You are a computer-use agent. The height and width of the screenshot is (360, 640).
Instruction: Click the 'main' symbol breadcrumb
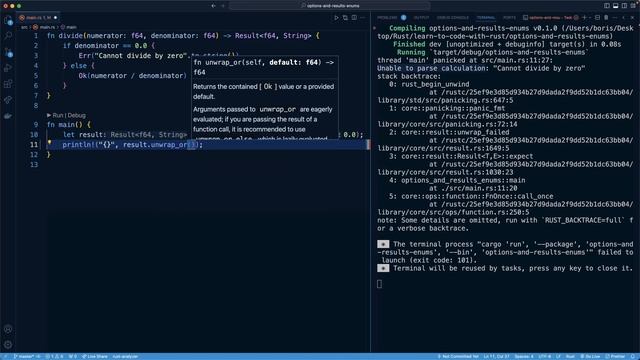tap(71, 27)
